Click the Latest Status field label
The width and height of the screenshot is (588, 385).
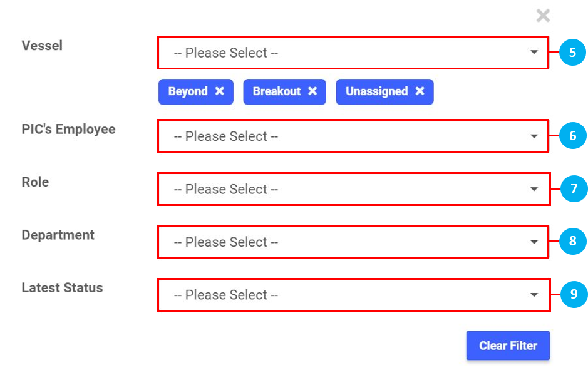(x=62, y=288)
